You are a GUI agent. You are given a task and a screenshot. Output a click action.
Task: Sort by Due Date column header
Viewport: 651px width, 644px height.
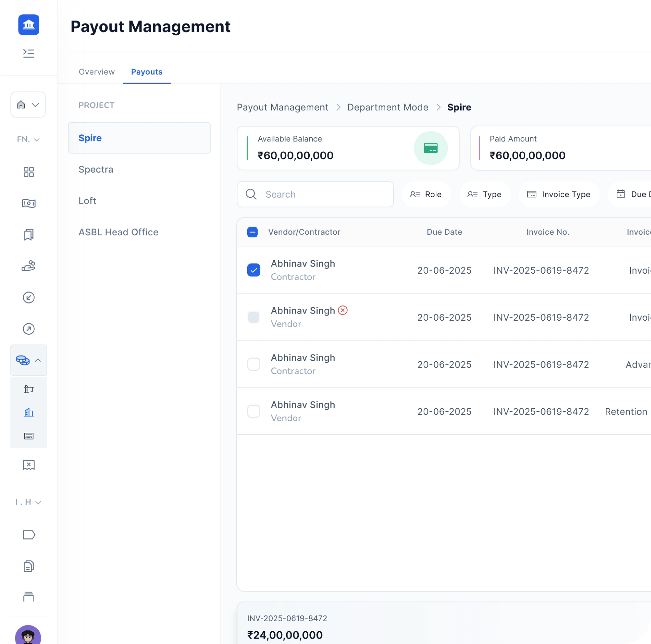[444, 232]
